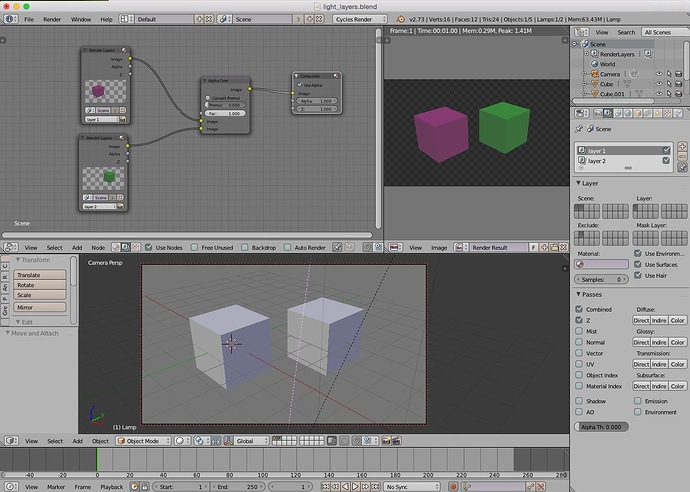Click the Blender info editor icon

click(x=11, y=19)
